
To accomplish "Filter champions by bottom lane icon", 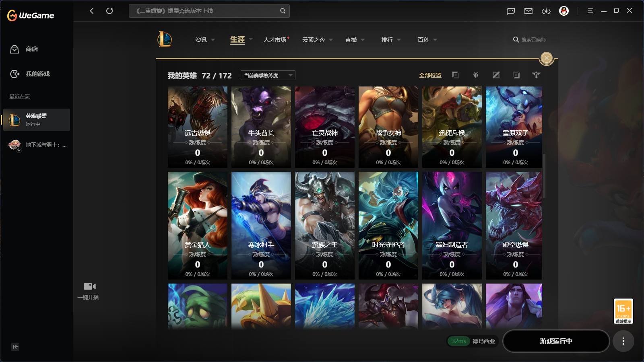I will point(516,75).
